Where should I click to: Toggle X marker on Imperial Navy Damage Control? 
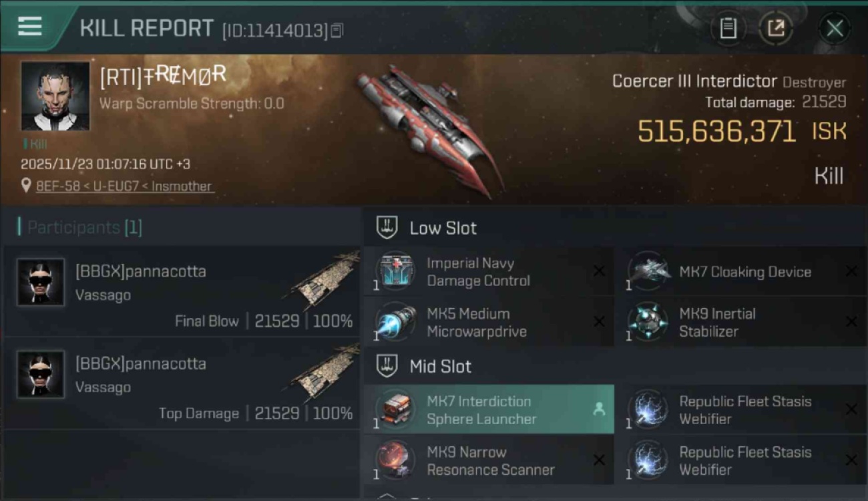pos(599,271)
